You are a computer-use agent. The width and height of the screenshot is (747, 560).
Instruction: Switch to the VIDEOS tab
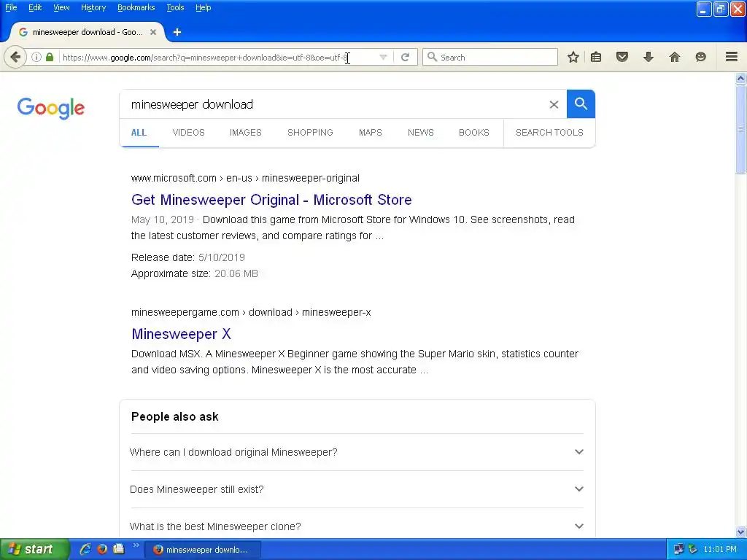point(189,133)
